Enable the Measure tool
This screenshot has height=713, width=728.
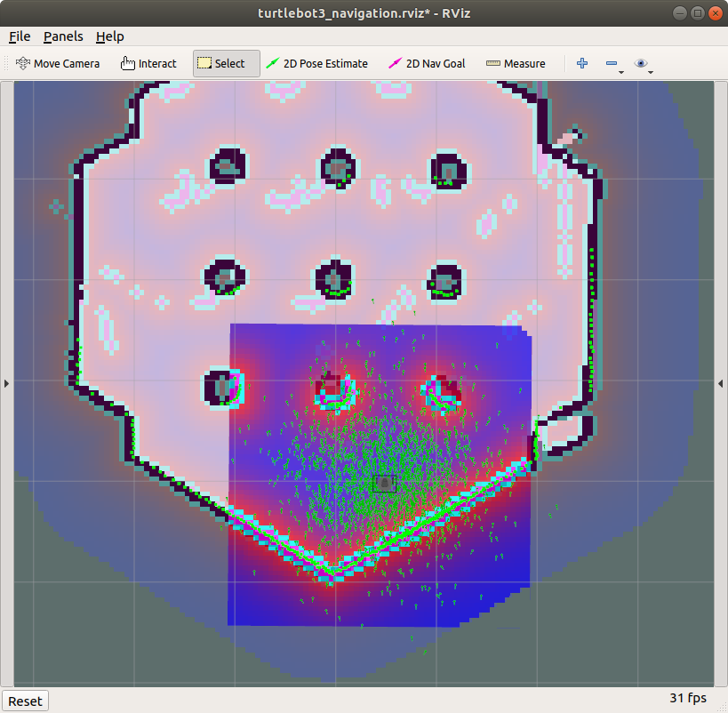pos(516,63)
